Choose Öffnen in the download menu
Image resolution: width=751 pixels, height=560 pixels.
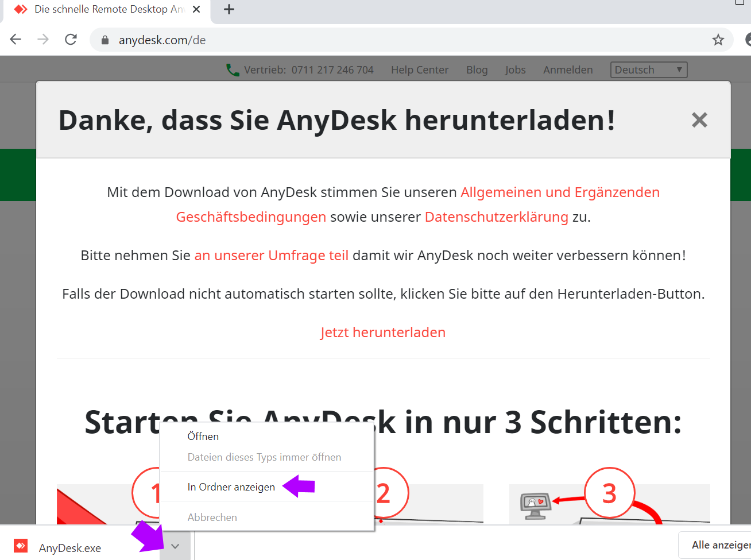pyautogui.click(x=267, y=437)
